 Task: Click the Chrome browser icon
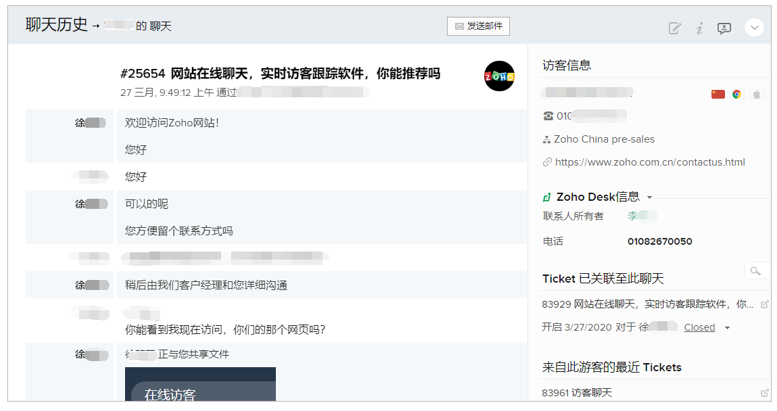tap(737, 94)
